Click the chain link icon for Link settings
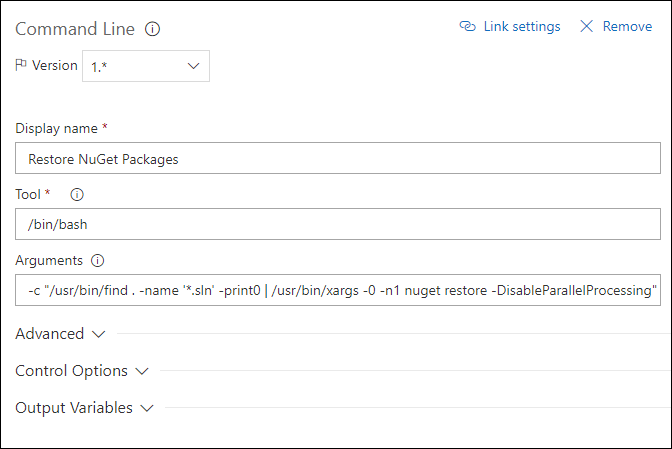Screen dimensions: 672x449 coord(468,26)
